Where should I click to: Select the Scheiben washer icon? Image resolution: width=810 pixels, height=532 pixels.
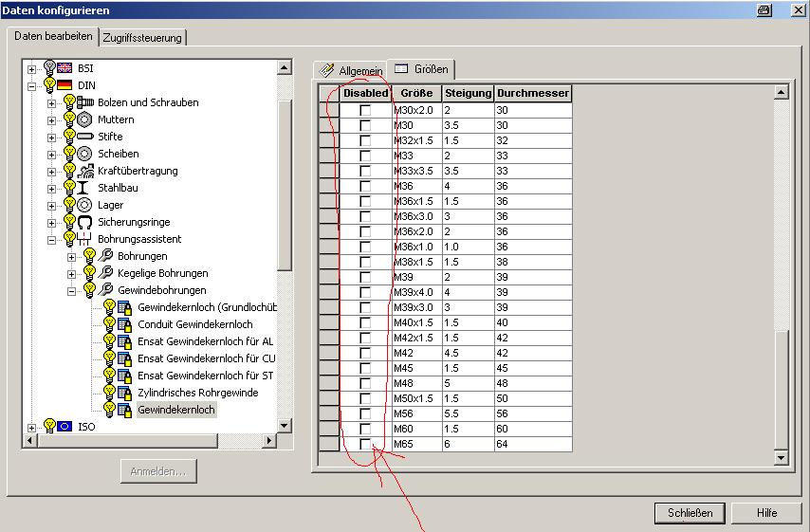[84, 154]
